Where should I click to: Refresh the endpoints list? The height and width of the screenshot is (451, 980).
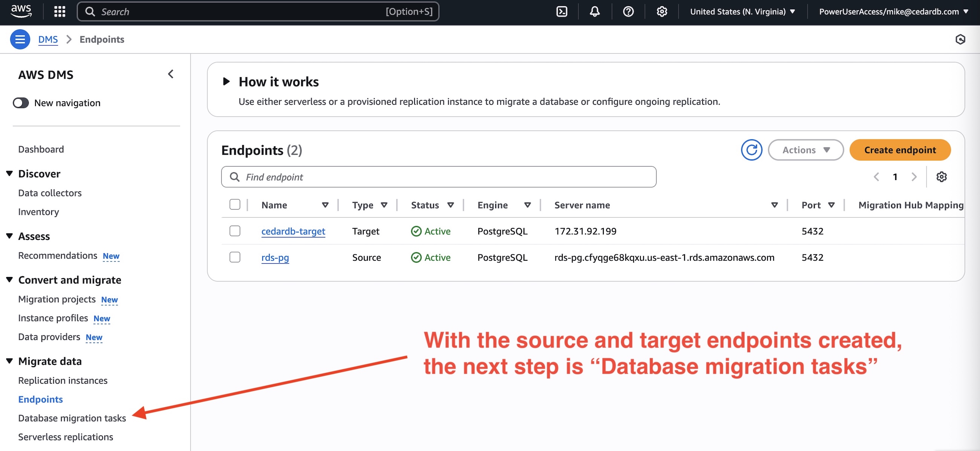click(x=751, y=150)
